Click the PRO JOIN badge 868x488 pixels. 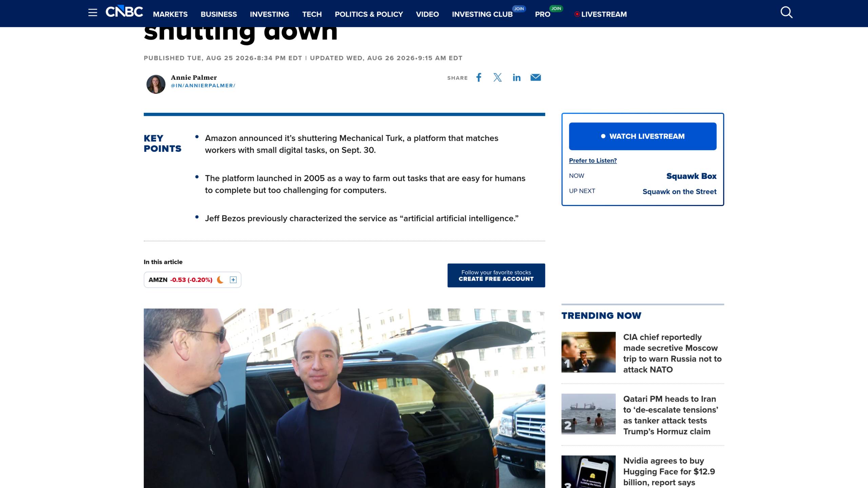(556, 8)
